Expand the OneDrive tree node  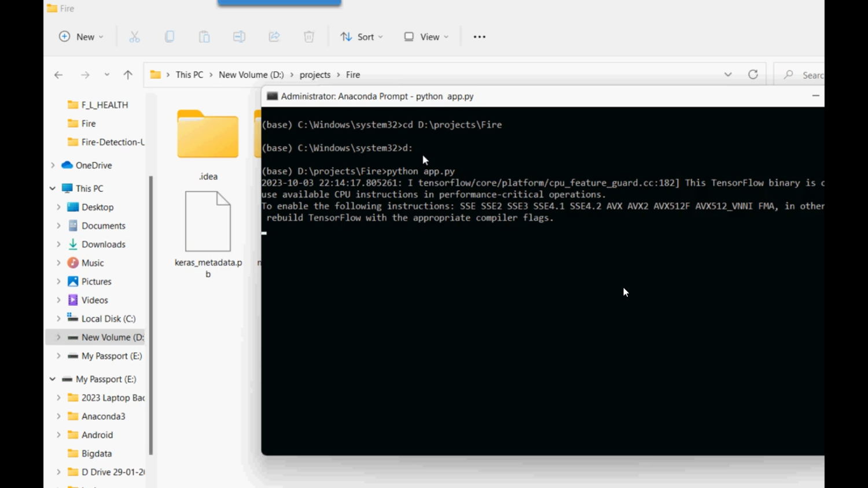pyautogui.click(x=53, y=165)
